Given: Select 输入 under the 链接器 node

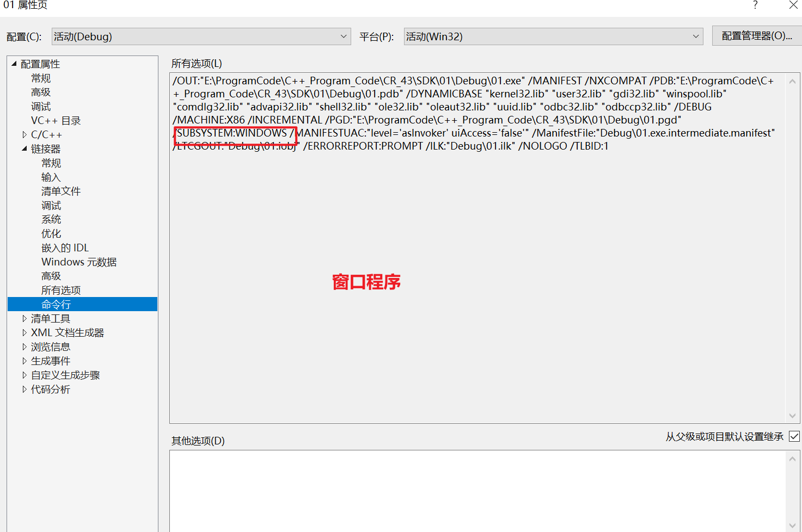Looking at the screenshot, I should click(x=51, y=177).
